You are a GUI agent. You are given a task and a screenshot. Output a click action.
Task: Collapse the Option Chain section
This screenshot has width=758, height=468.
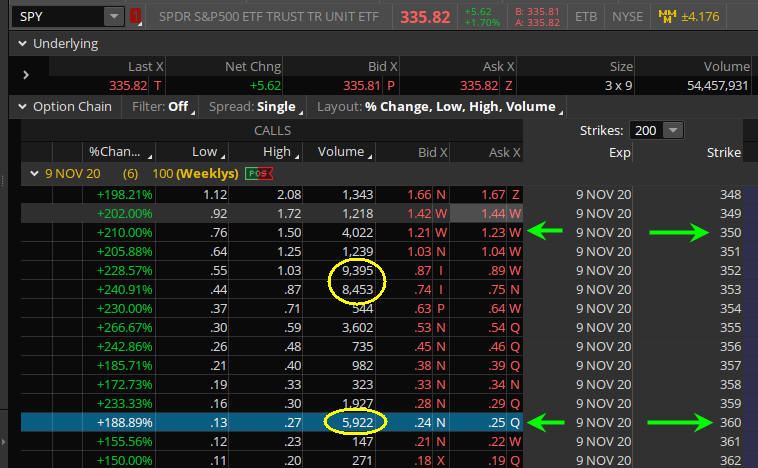coord(21,107)
